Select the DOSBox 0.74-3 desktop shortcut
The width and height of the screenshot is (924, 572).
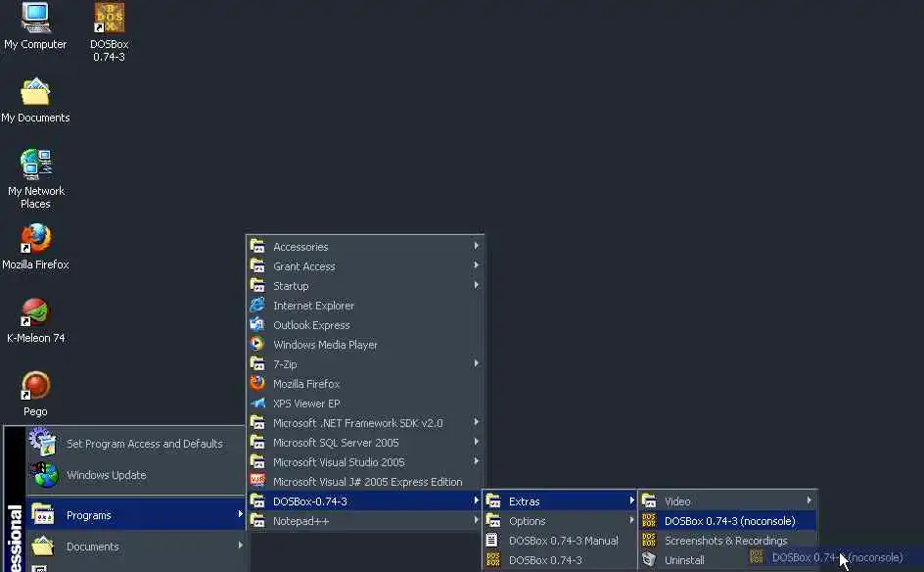coord(109,32)
